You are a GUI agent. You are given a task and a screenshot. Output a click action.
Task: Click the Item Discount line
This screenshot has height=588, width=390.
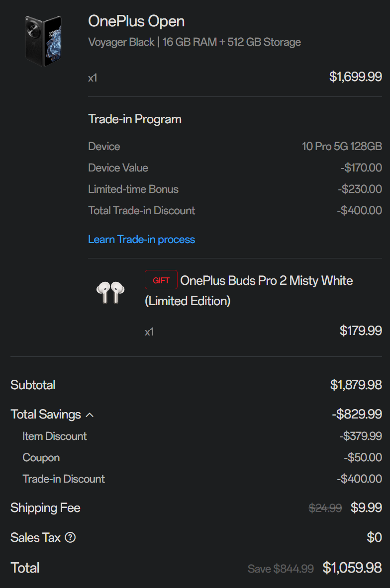[x=202, y=436]
